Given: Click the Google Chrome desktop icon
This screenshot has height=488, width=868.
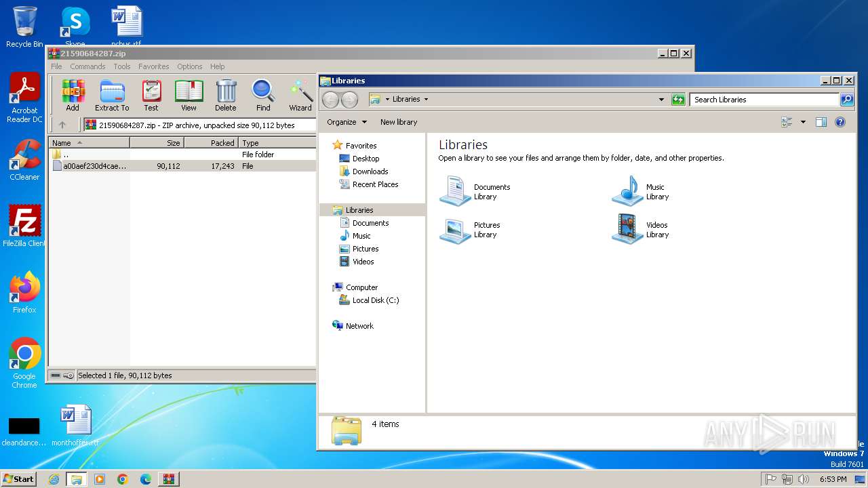Looking at the screenshot, I should [24, 363].
